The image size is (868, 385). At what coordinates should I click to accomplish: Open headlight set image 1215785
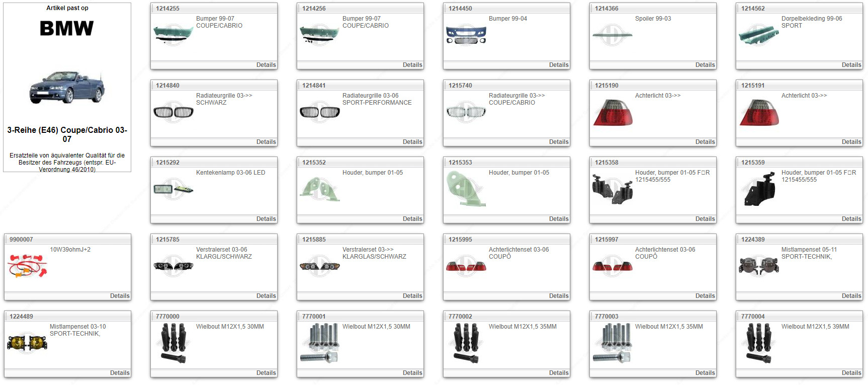pos(173,266)
